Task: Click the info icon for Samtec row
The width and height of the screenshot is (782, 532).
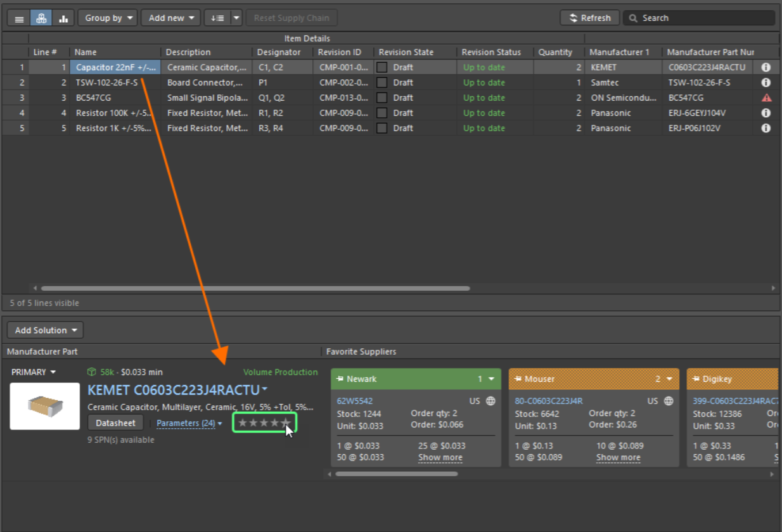Action: pos(766,82)
